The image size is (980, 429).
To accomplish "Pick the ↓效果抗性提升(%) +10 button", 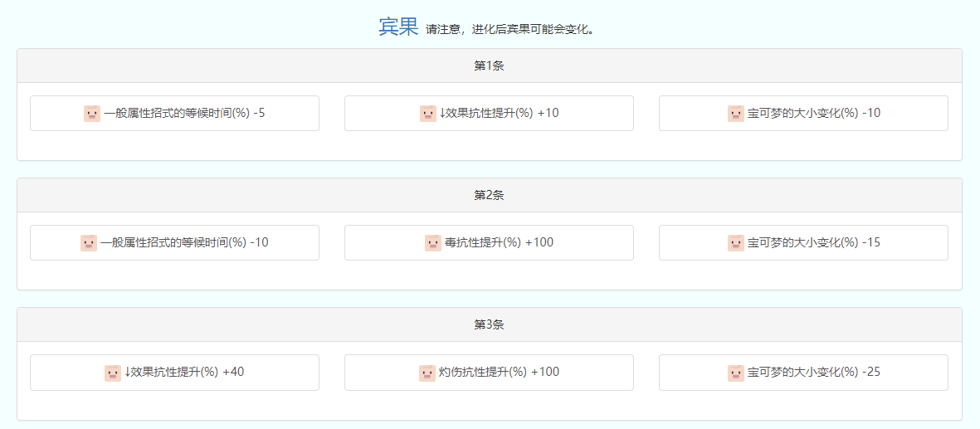I will click(489, 113).
